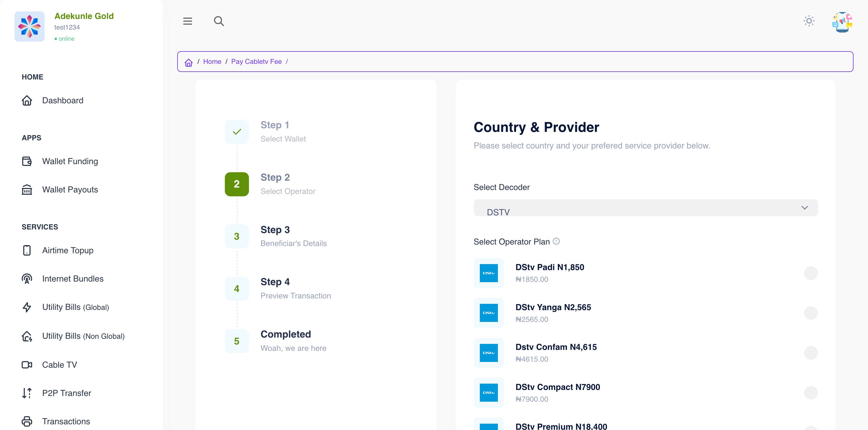Click the Adekunle Gold profile logo
868x430 pixels.
(30, 26)
